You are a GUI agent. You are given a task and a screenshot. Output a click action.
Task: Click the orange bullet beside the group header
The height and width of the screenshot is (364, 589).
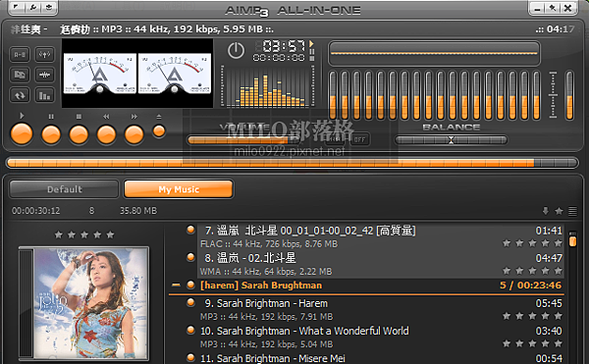click(x=190, y=285)
